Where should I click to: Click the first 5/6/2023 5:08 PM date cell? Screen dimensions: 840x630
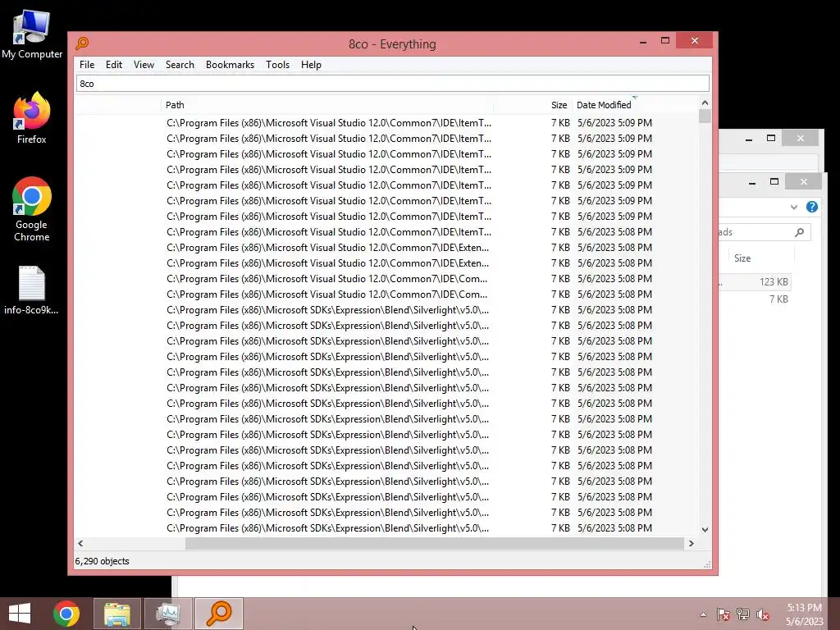tap(614, 232)
